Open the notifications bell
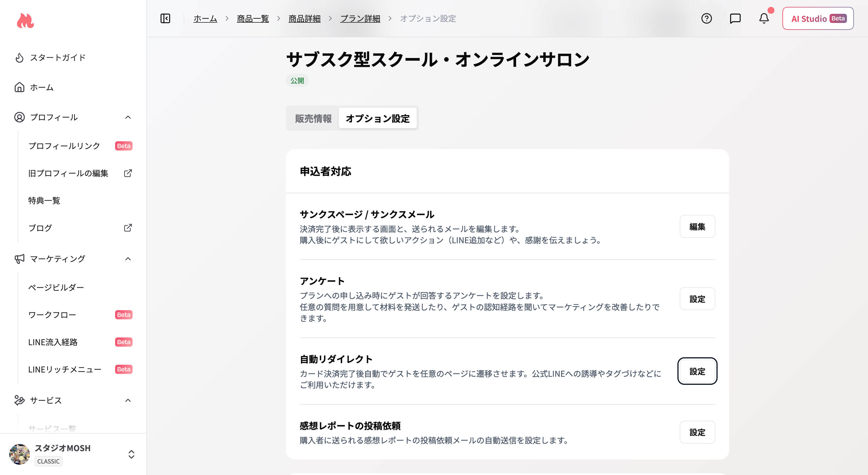 click(x=764, y=19)
